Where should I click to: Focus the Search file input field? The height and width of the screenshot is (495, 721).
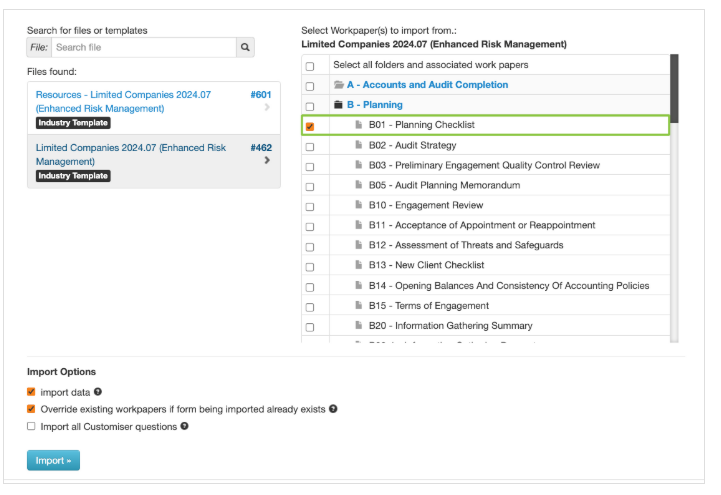pos(142,47)
